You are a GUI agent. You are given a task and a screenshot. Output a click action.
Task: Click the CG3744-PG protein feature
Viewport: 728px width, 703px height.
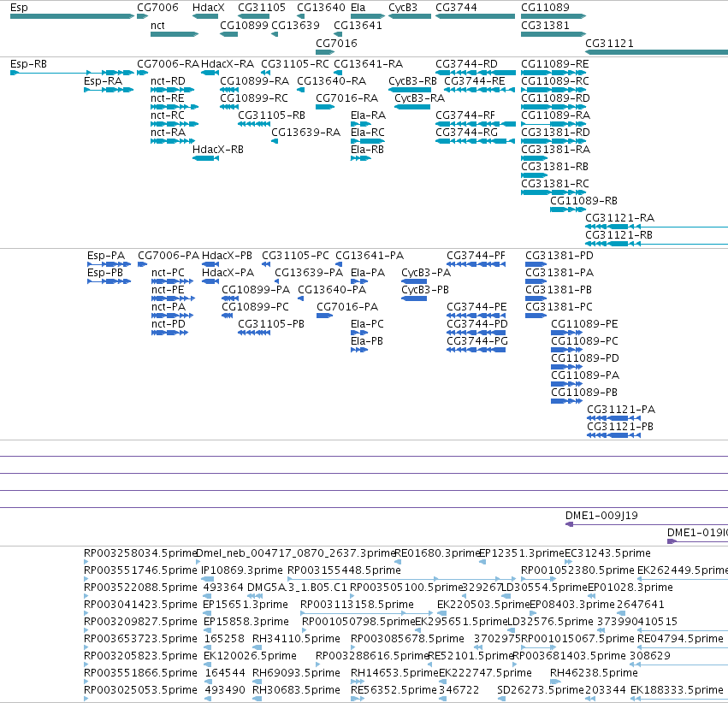(x=476, y=350)
